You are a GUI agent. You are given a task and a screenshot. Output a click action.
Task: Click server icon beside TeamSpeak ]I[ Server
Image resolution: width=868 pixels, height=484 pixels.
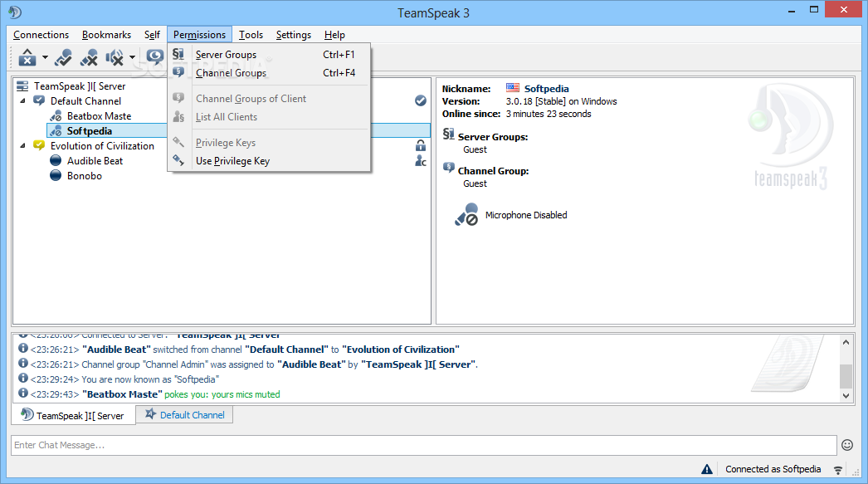[x=22, y=86]
